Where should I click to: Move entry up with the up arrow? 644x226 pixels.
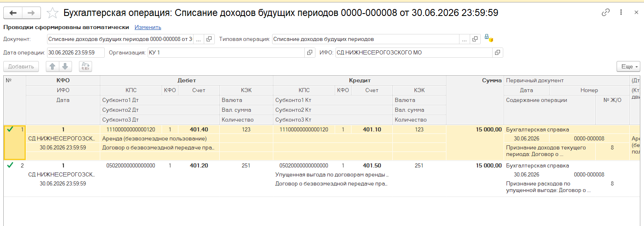tap(52, 66)
